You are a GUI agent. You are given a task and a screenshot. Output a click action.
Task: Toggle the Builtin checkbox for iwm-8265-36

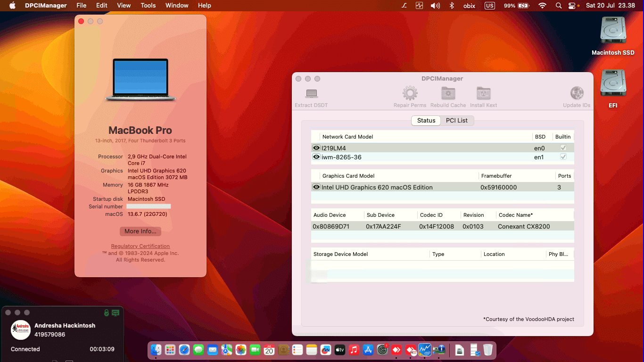click(563, 157)
